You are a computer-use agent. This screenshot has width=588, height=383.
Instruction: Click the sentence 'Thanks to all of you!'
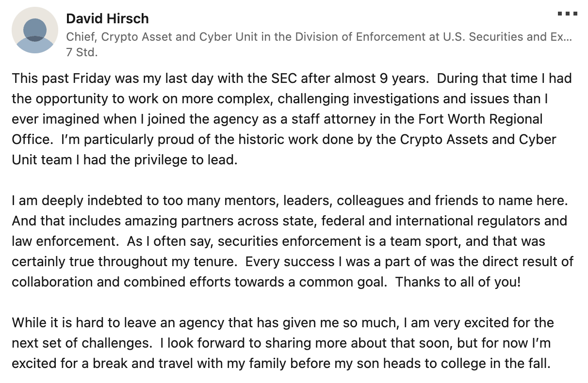[x=458, y=282]
